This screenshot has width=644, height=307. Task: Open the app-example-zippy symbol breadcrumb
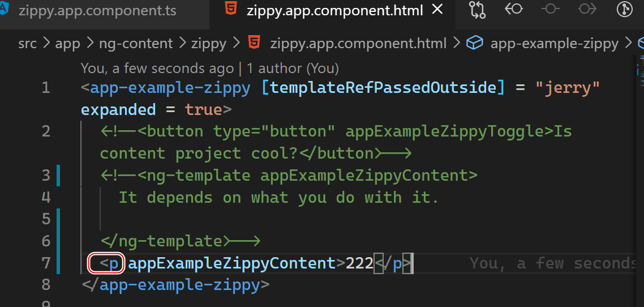pyautogui.click(x=554, y=44)
